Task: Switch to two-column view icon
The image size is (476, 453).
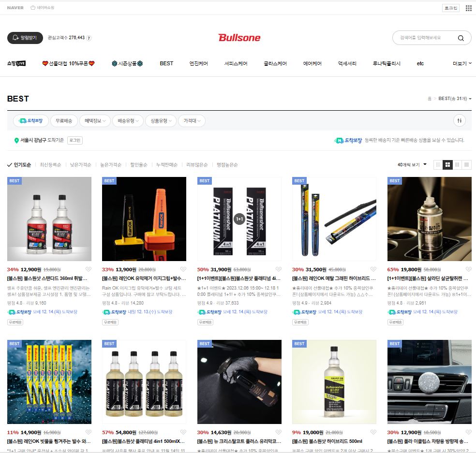Action: coord(457,165)
